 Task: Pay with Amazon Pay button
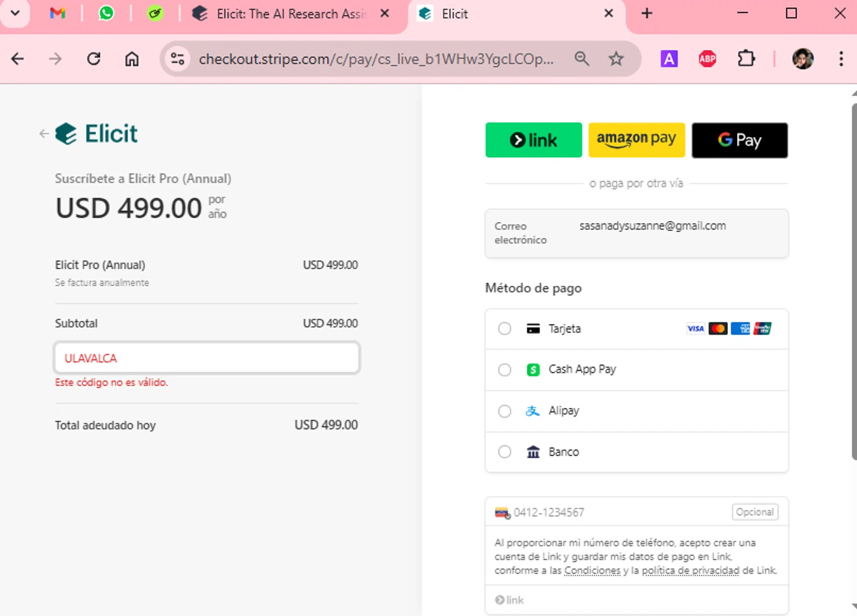pos(636,140)
